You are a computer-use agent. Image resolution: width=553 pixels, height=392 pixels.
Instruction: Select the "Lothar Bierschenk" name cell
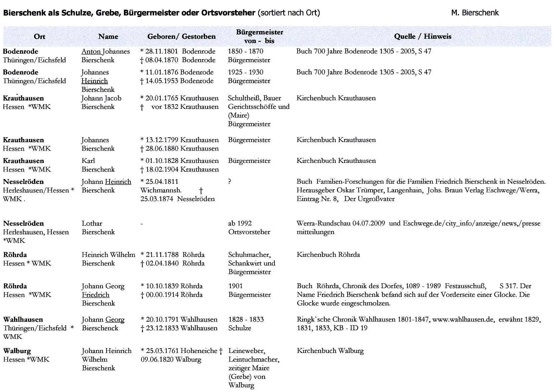pos(98,228)
